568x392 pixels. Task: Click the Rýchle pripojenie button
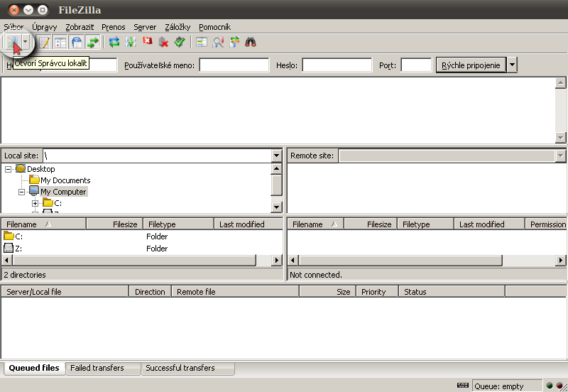point(471,65)
